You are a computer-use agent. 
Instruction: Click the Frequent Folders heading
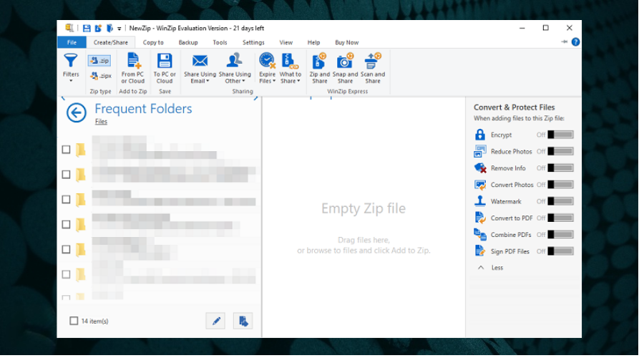pyautogui.click(x=143, y=109)
